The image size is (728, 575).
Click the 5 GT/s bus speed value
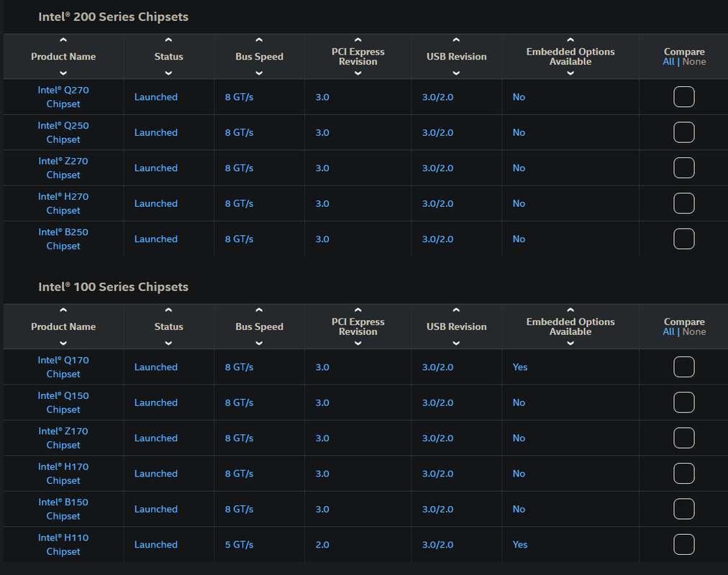pyautogui.click(x=239, y=544)
